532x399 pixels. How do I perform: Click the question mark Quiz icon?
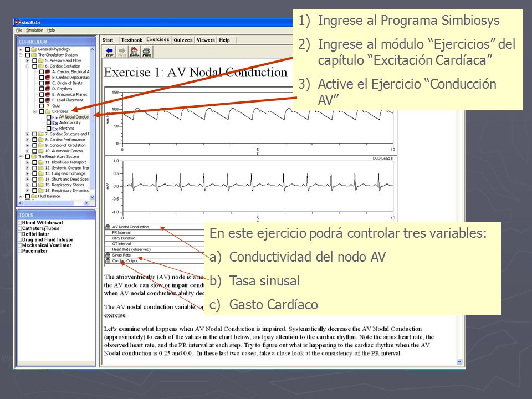(x=48, y=106)
